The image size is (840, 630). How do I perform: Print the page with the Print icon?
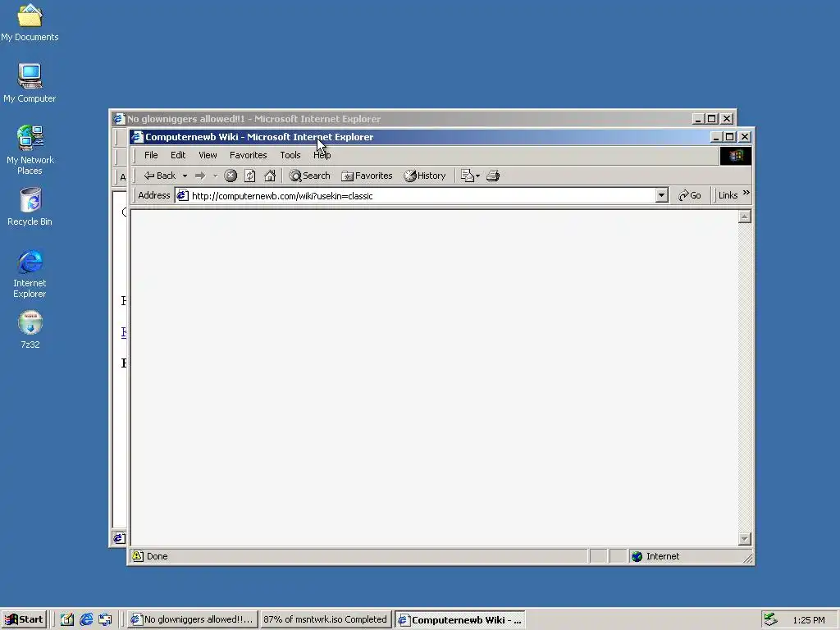click(x=493, y=176)
